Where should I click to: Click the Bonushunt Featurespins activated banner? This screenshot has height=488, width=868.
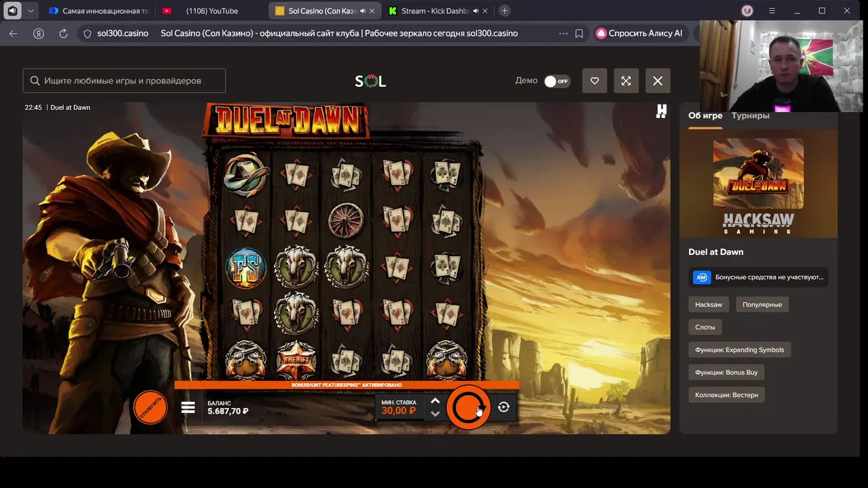[347, 385]
